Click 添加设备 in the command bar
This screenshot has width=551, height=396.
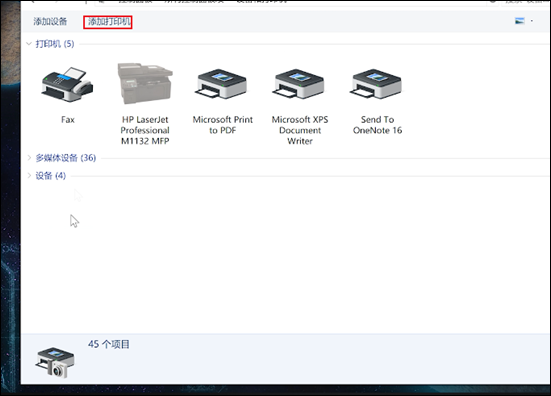click(50, 21)
